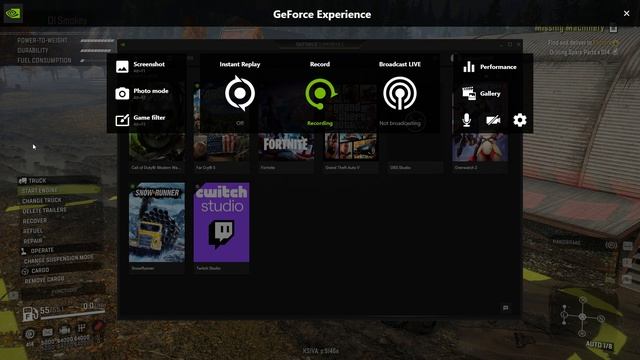Viewport: 640px width, 360px height.
Task: Select CHANGE SUSPENSION MODE in the game menu
Action: pyautogui.click(x=58, y=259)
